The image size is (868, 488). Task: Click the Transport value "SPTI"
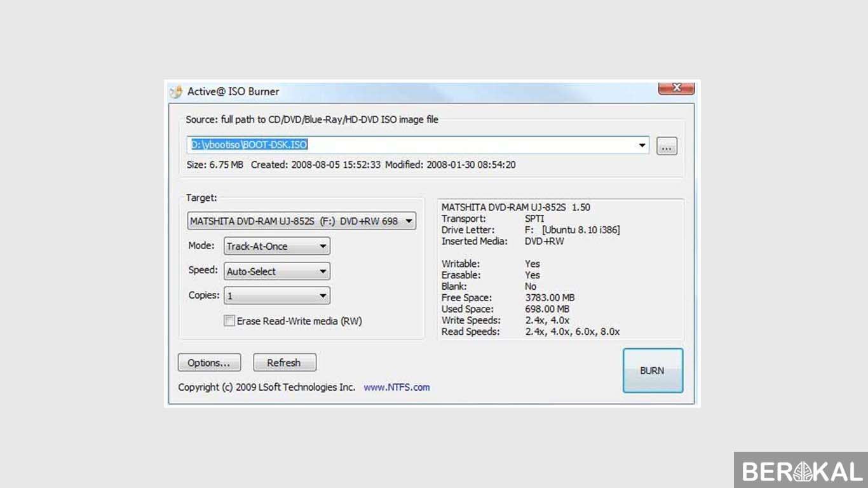534,219
